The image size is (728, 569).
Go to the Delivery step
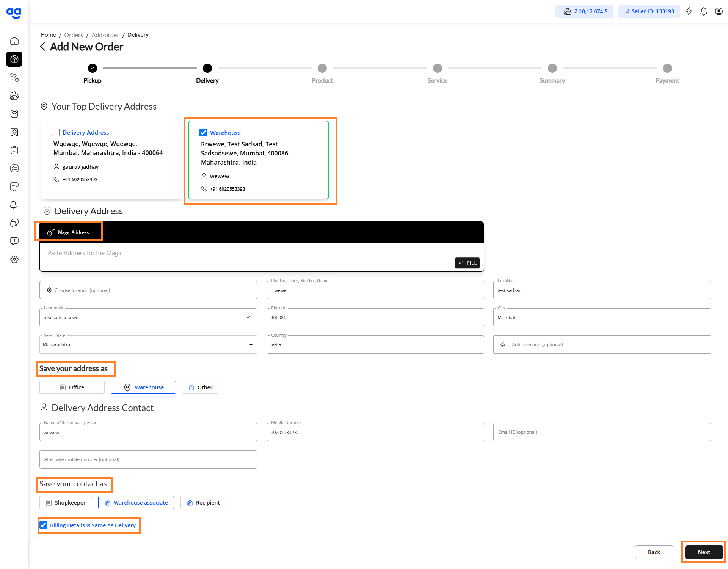207,68
